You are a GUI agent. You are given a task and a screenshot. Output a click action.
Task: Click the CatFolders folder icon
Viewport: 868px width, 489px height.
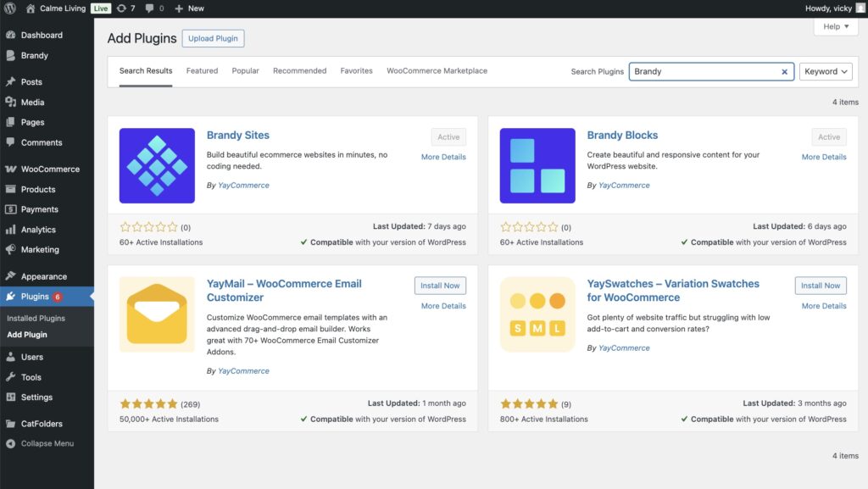10,424
